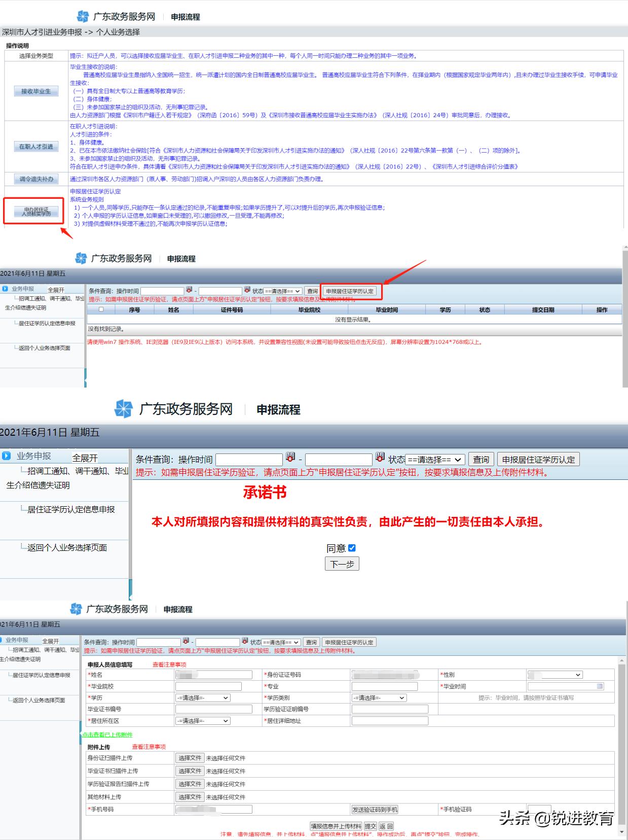628x840 pixels.
Task: Click the blue 业务申报 arrow icon on the record list page
Action: 5,289
